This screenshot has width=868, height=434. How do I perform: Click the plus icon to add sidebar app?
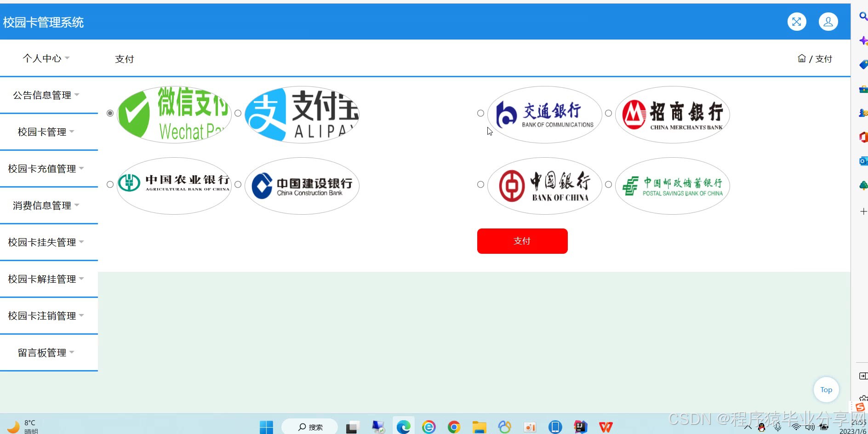(863, 211)
